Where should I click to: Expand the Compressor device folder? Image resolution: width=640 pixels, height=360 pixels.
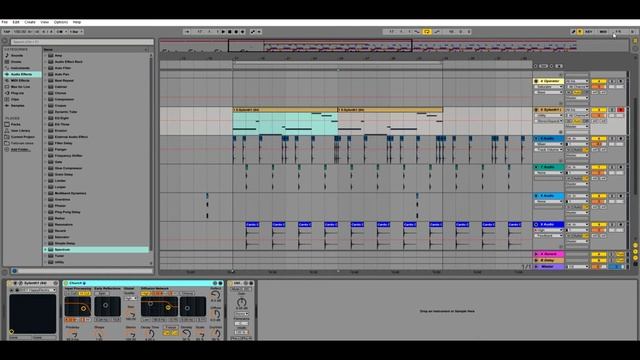[45, 99]
